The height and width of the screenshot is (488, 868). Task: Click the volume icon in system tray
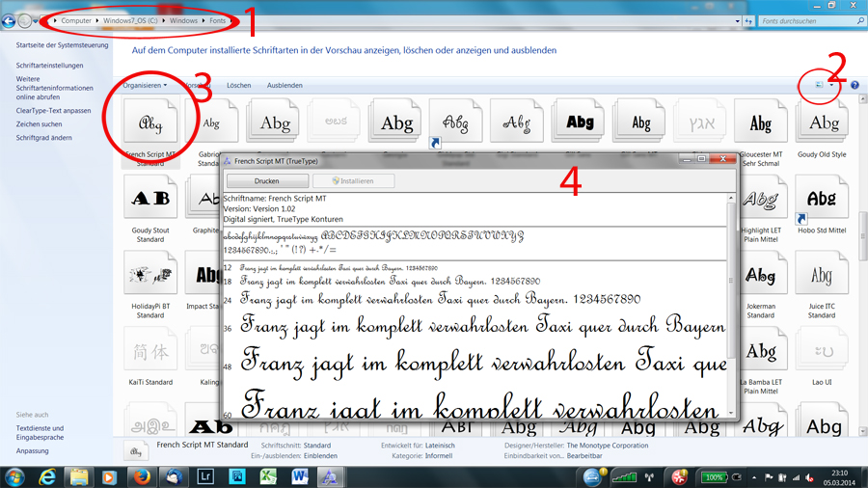tap(810, 477)
